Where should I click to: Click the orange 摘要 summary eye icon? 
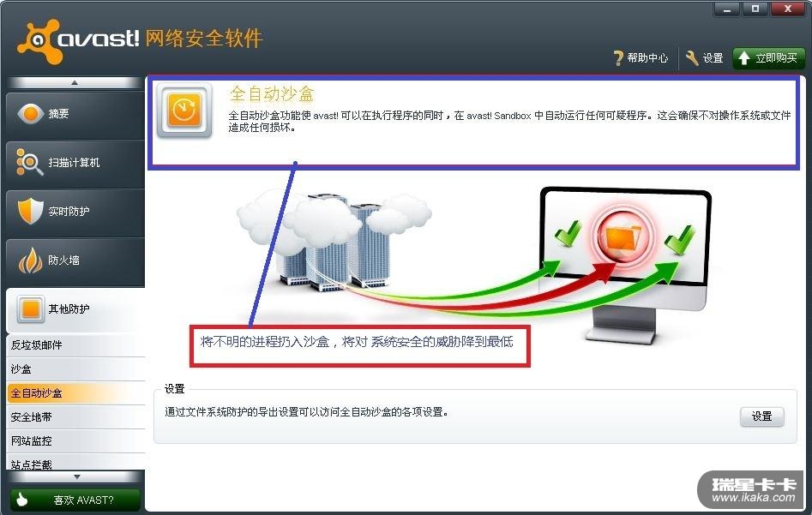point(31,113)
